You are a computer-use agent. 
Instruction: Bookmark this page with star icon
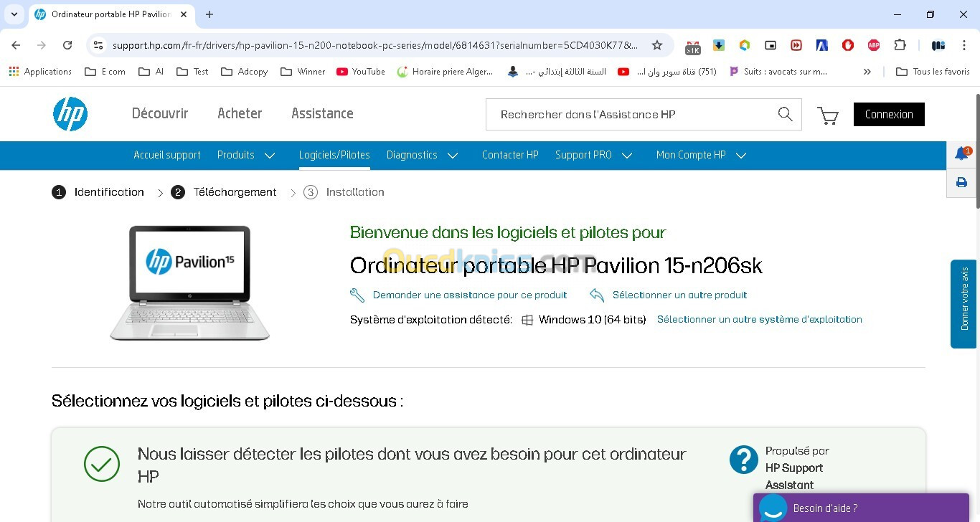click(657, 45)
